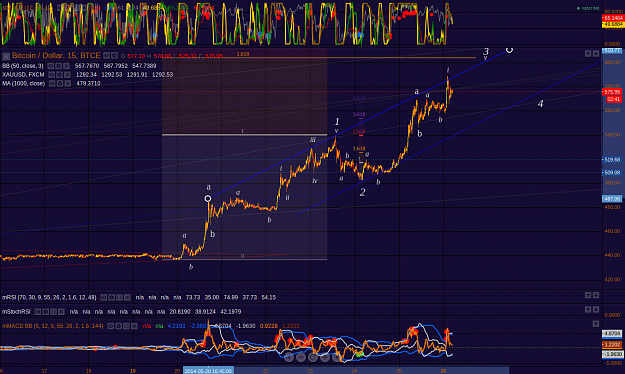
Task: Click the mRSI indicator name label
Action: [49, 297]
